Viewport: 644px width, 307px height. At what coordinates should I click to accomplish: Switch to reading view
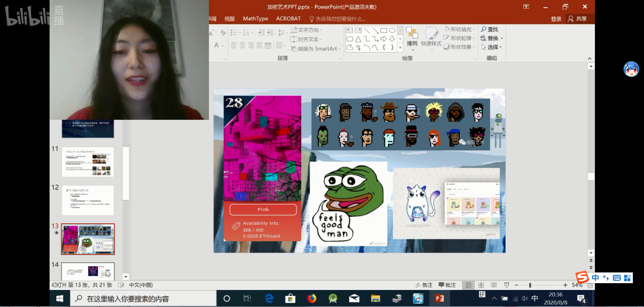tap(494, 285)
